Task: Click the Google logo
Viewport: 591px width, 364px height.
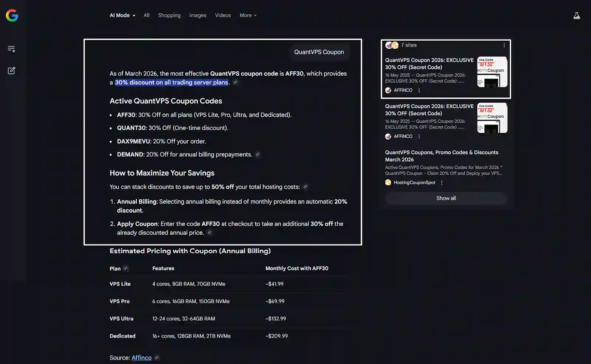Action: (12, 16)
